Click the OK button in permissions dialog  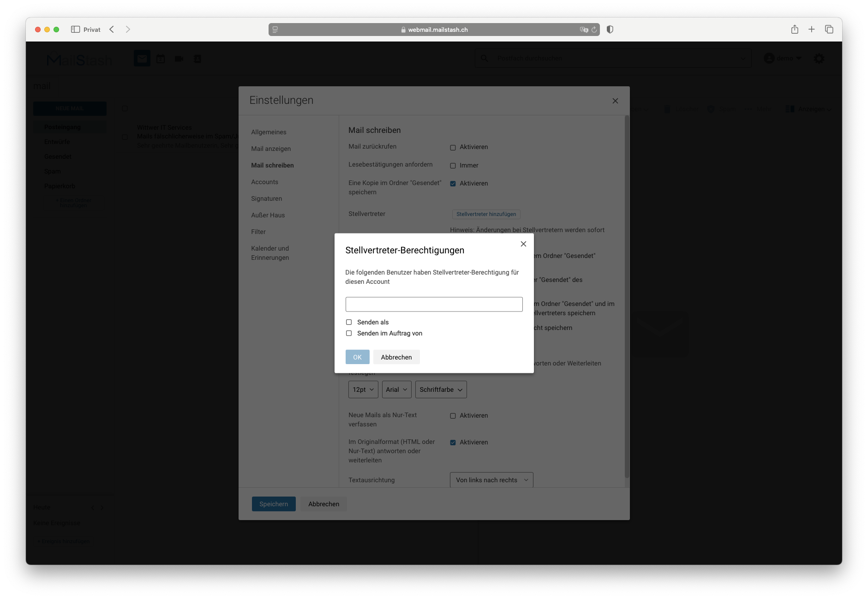(x=358, y=357)
